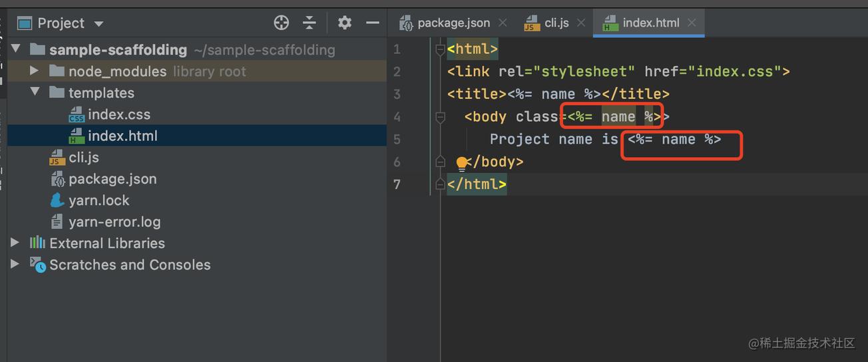
Task: Click the collapse all icon in Project panel
Action: click(310, 23)
